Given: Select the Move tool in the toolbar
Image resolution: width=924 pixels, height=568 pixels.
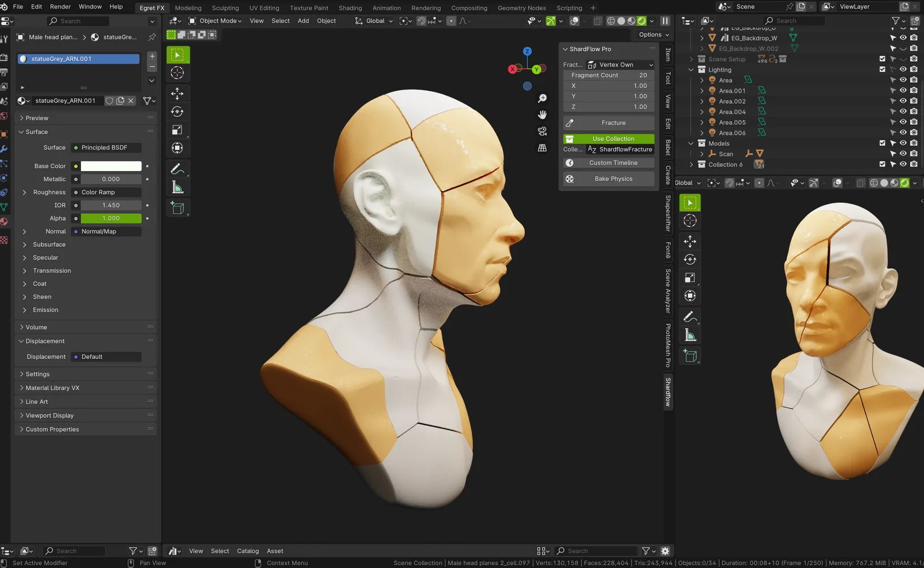Looking at the screenshot, I should click(x=177, y=94).
